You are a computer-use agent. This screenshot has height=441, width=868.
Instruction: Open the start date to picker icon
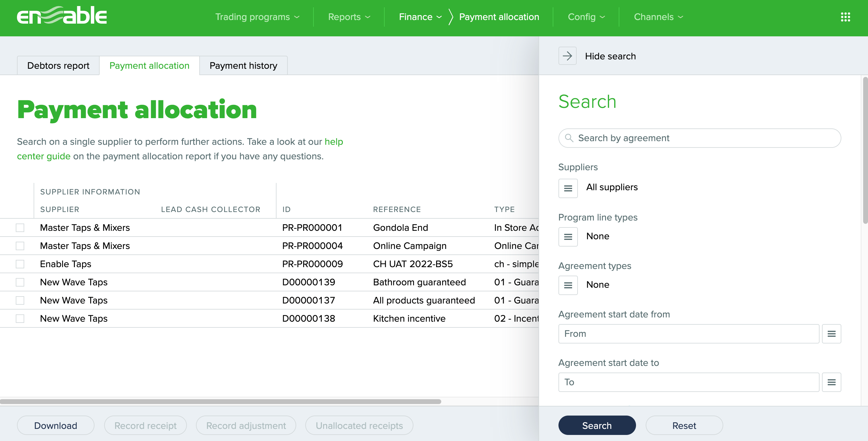click(831, 382)
